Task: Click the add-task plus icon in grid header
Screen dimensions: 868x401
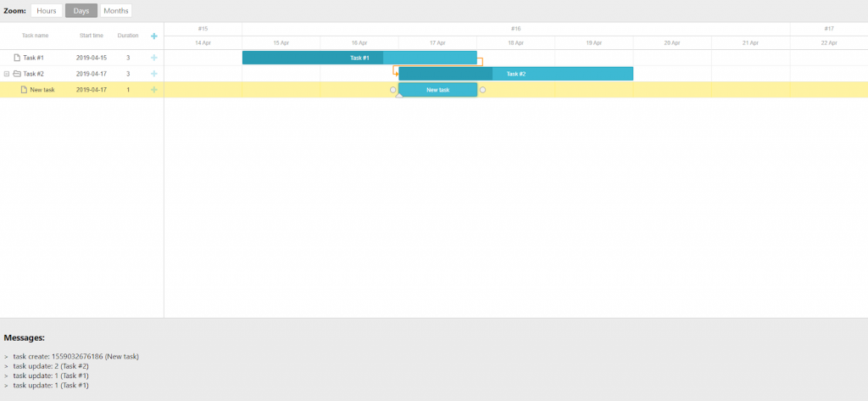Action: (154, 36)
